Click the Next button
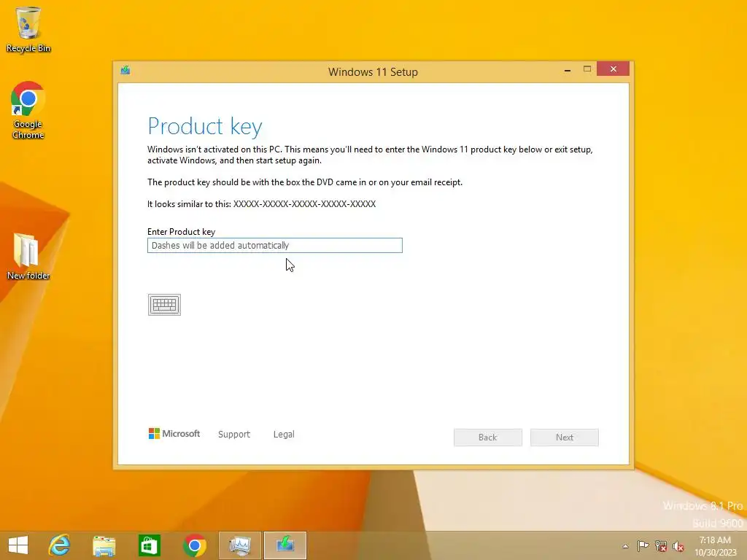 click(x=565, y=437)
